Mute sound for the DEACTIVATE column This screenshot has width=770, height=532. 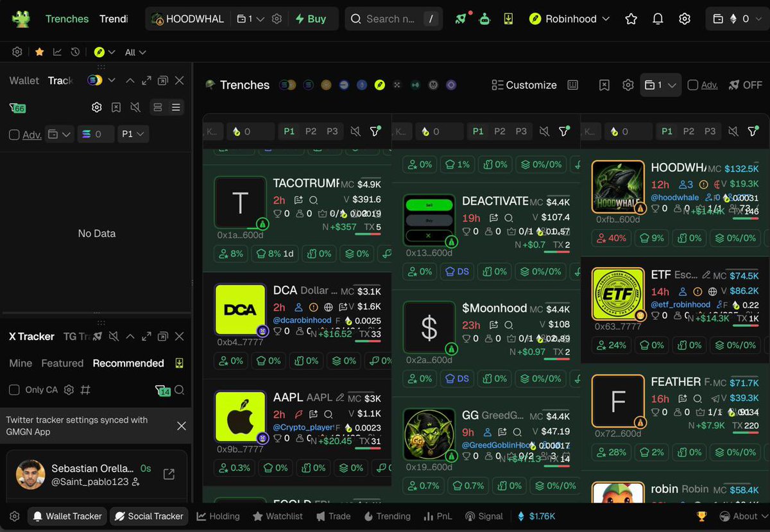[x=544, y=131]
